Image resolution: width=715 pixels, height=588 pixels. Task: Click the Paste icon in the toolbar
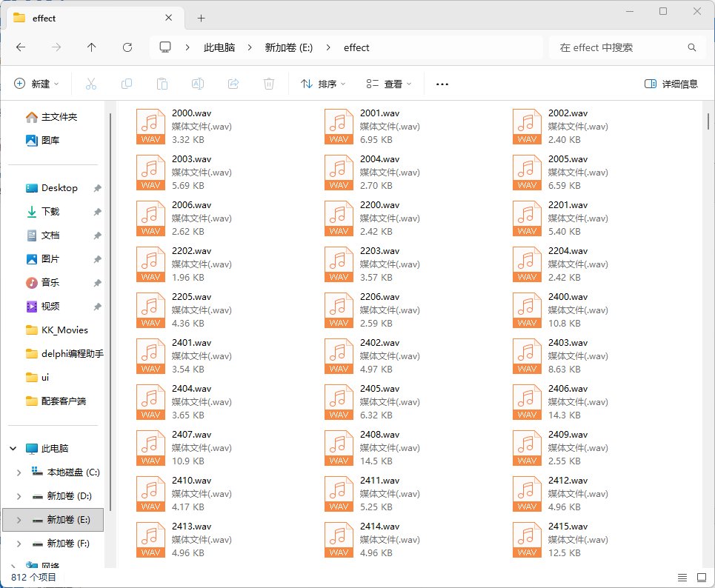point(162,84)
